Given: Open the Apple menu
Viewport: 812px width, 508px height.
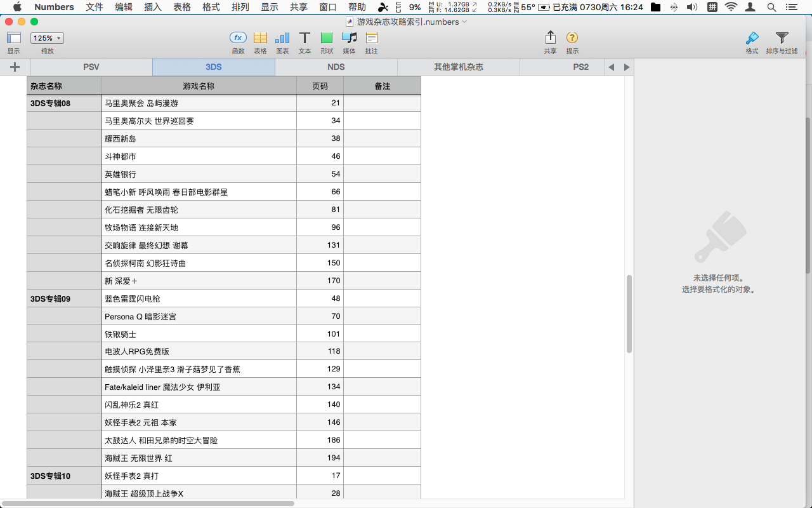Looking at the screenshot, I should click(17, 7).
